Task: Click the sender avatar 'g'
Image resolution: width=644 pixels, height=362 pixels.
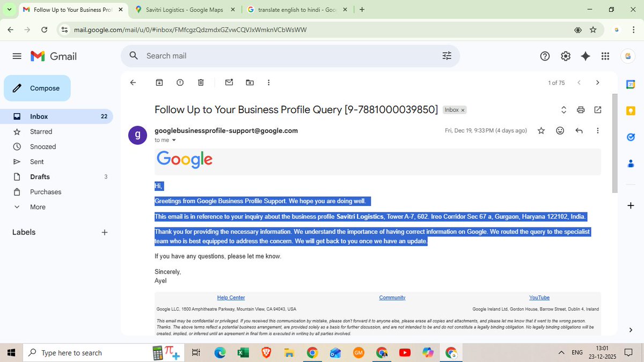Action: coord(138,135)
